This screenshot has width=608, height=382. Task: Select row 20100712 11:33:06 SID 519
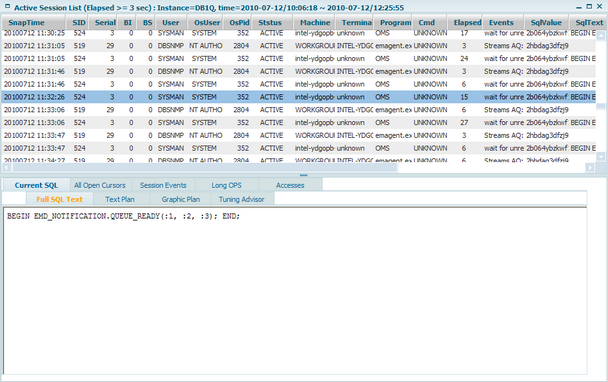click(x=299, y=110)
